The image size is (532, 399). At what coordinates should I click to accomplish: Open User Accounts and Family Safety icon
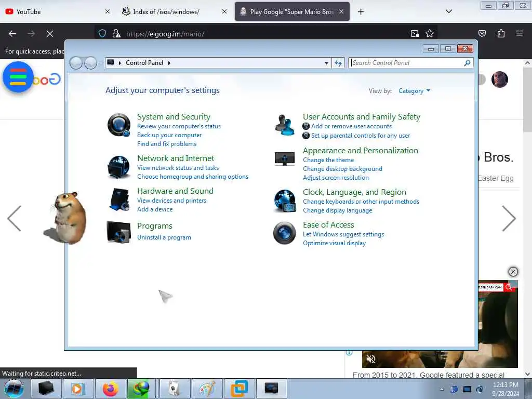[x=285, y=125]
